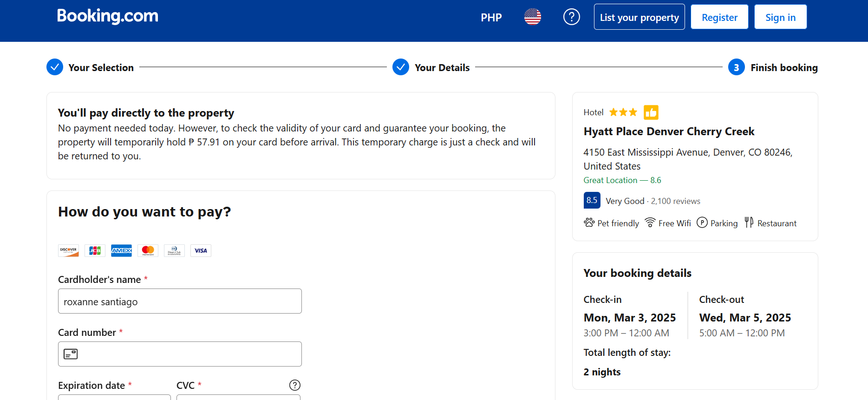Click the Parking P icon
This screenshot has height=400, width=868.
click(702, 223)
